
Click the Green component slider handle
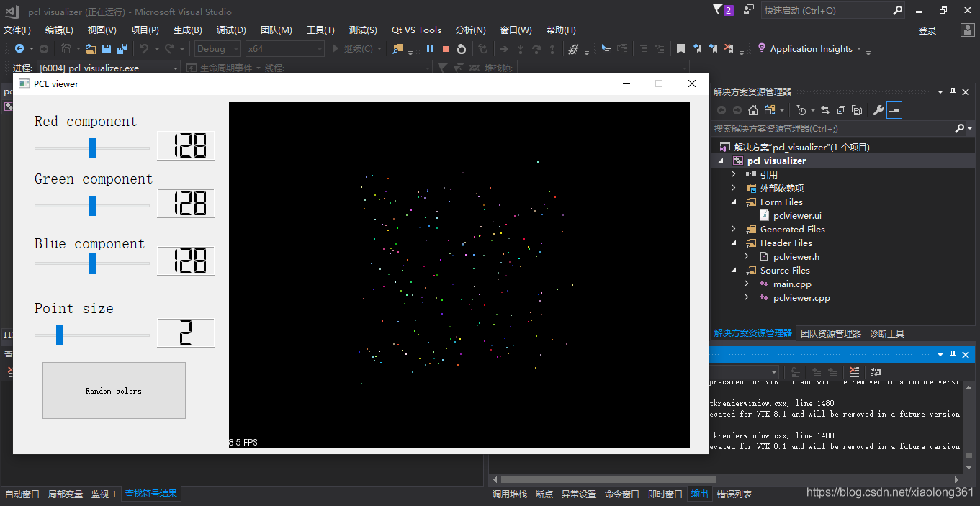(92, 205)
